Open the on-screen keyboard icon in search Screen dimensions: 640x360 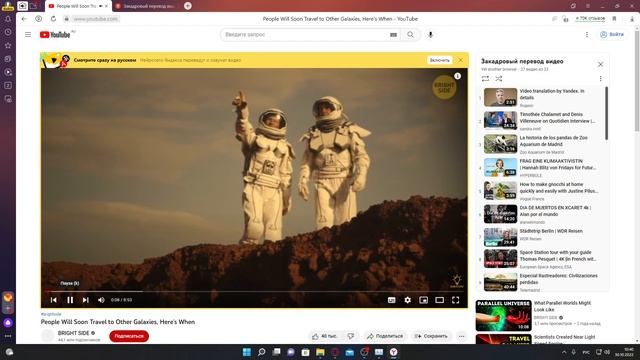[x=393, y=35]
